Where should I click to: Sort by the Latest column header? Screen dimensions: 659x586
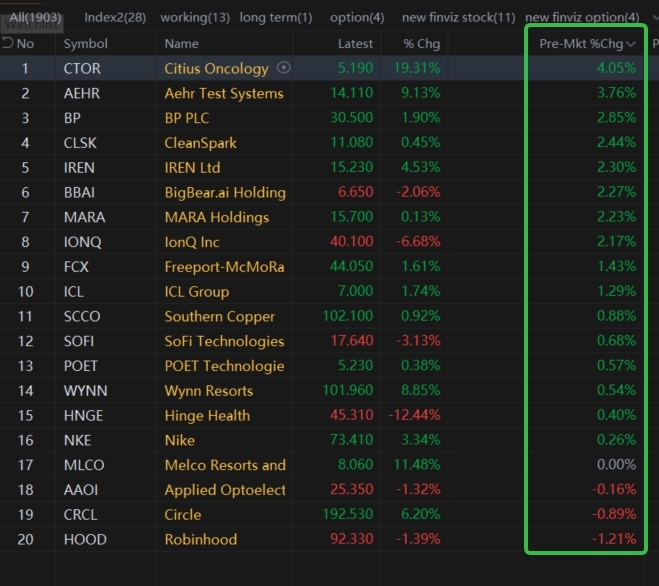[355, 44]
